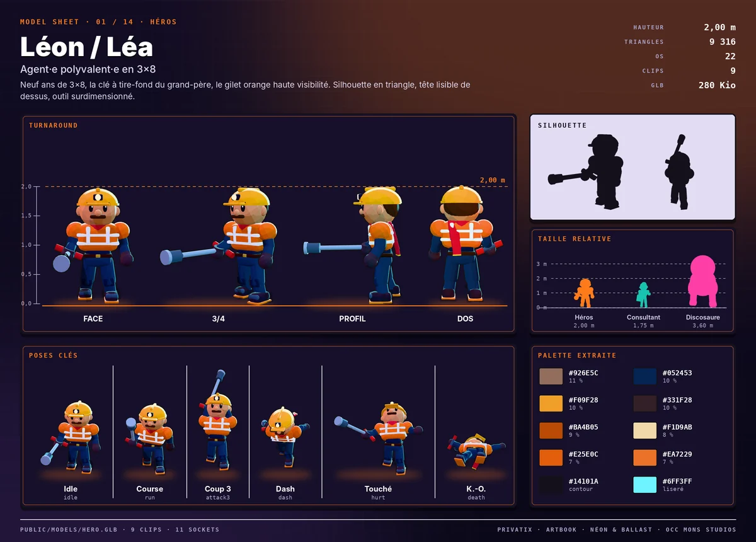Click the death clip name

(x=476, y=498)
